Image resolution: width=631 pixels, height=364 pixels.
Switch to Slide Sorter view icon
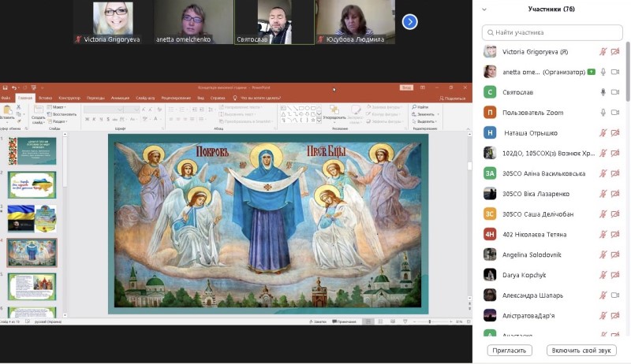click(380, 321)
